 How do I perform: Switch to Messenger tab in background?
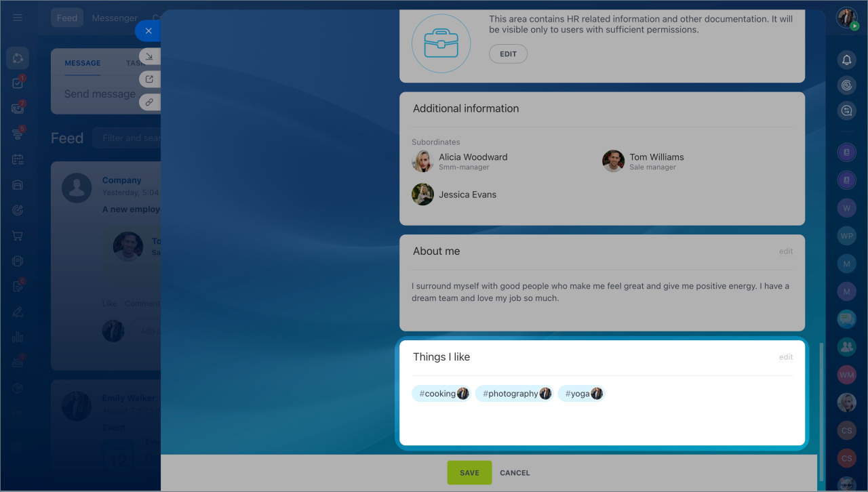tap(115, 18)
